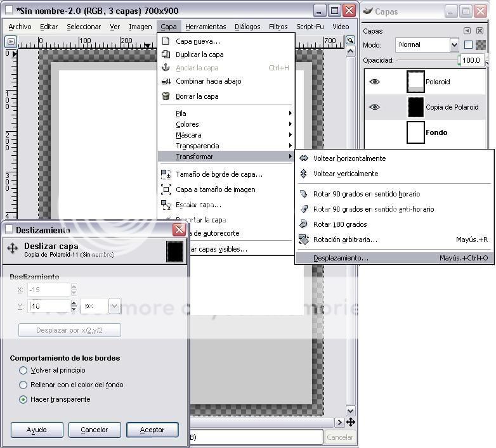Select Volver al principio radio option
The height and width of the screenshot is (448, 496).
pos(23,370)
